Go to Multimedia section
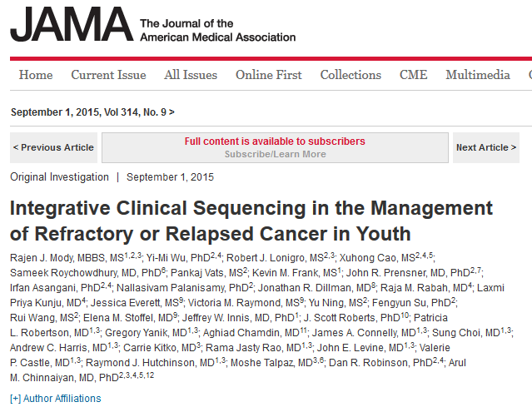Image resolution: width=532 pixels, height=412 pixels. coord(478,75)
